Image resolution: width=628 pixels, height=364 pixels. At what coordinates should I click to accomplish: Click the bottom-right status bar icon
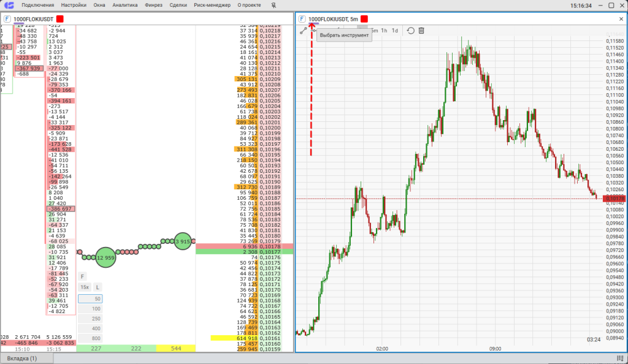(621, 358)
